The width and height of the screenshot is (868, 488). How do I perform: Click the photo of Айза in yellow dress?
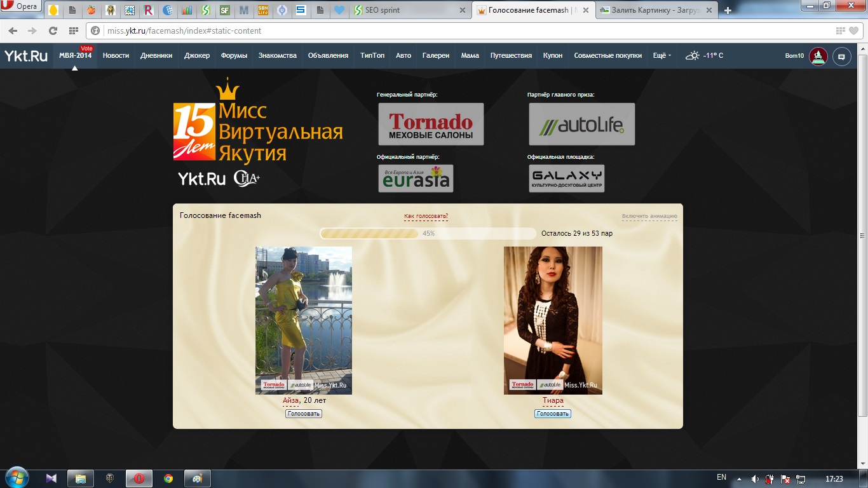pos(304,320)
